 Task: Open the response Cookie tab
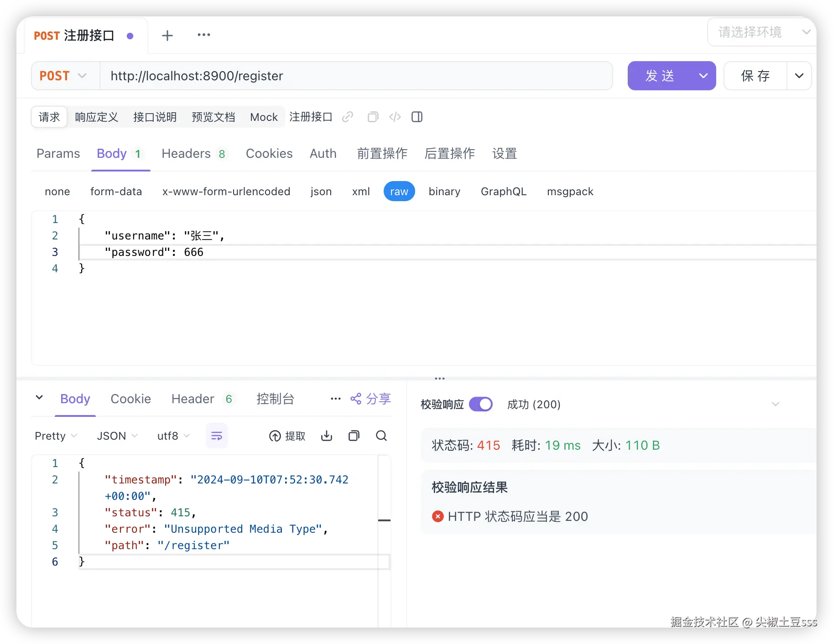click(130, 399)
